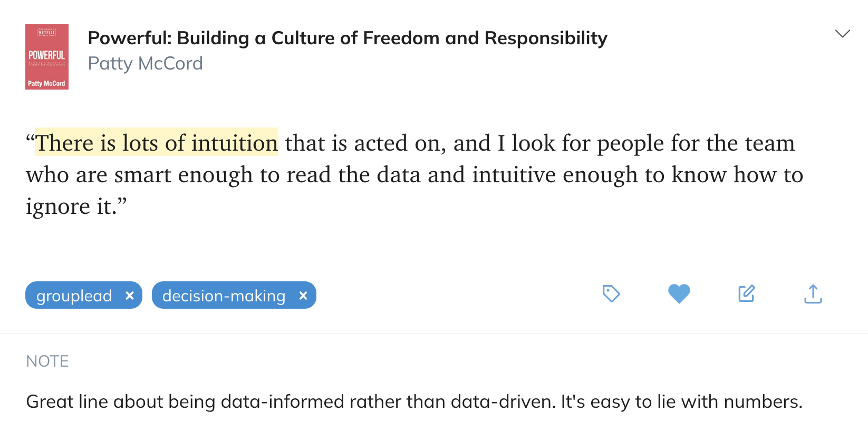The image size is (868, 432).
Task: Click the edit highlight pencil icon
Action: point(746,294)
